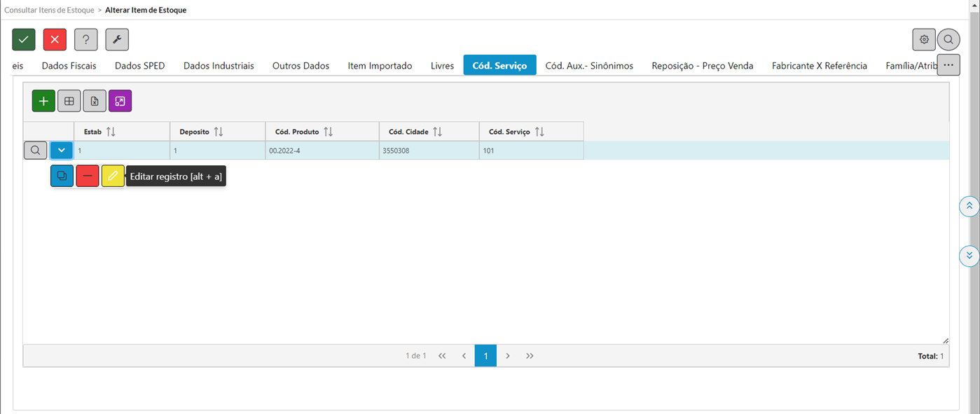
Task: Open help via the question mark button
Action: (x=86, y=39)
